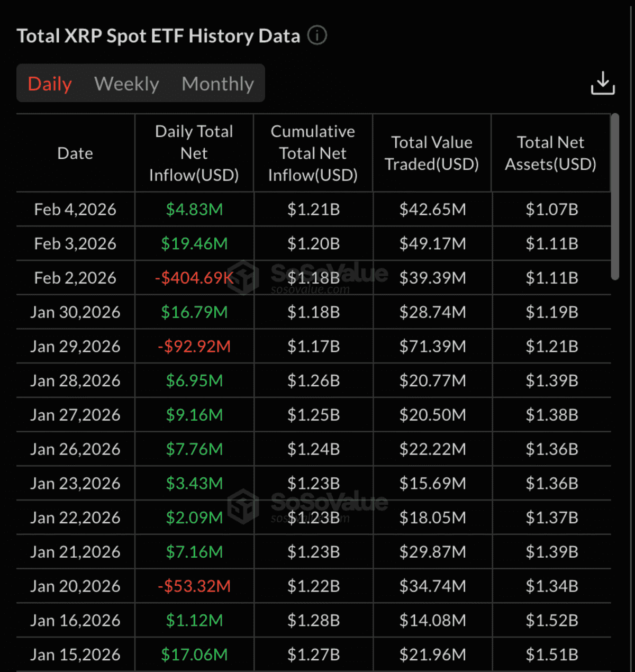The image size is (635, 672).
Task: Click the -$404.69K outflow value
Action: coord(194,278)
